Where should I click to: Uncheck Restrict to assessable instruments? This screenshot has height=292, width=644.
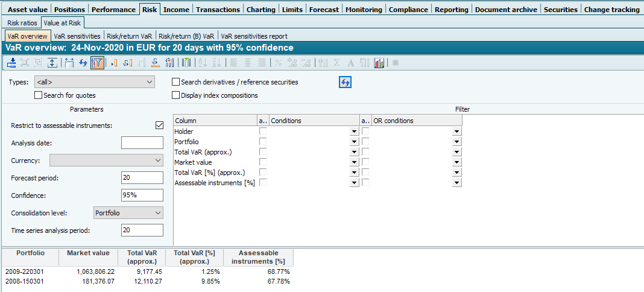tap(159, 125)
